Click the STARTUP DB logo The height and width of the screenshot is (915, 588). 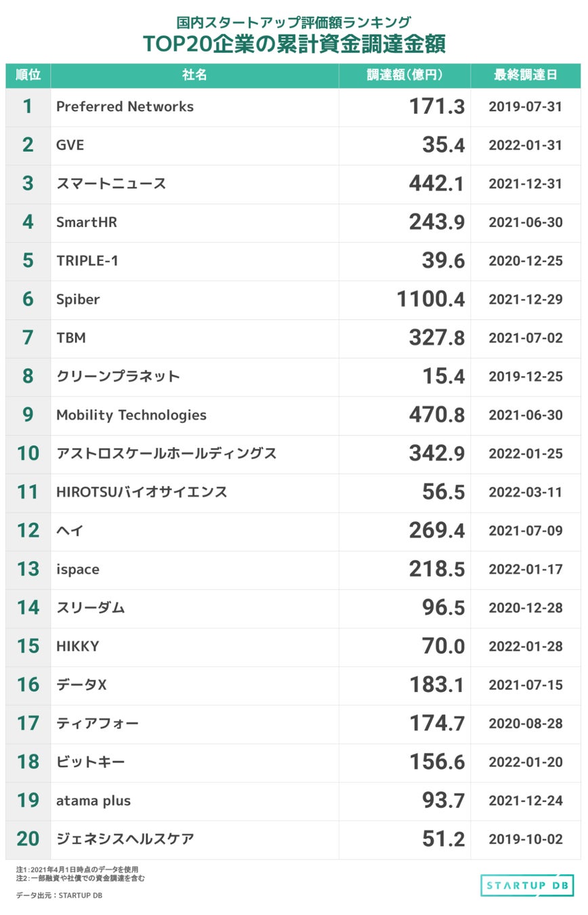point(527,884)
